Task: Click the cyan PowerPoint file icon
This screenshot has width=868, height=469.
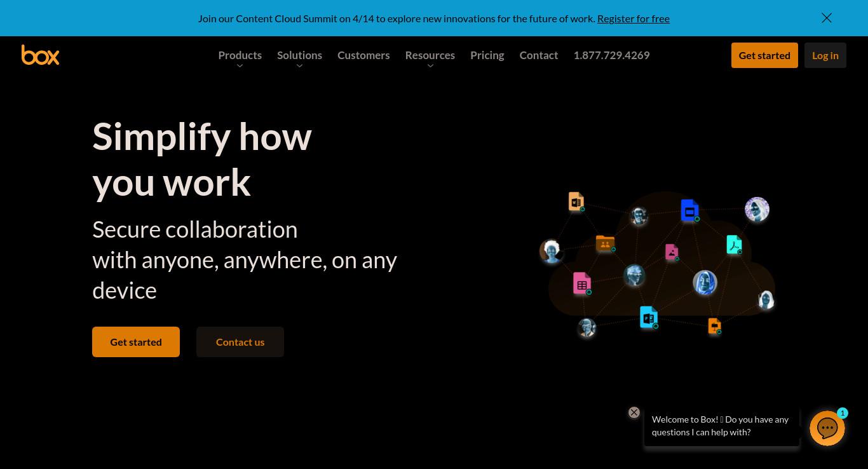Action: pyautogui.click(x=649, y=317)
